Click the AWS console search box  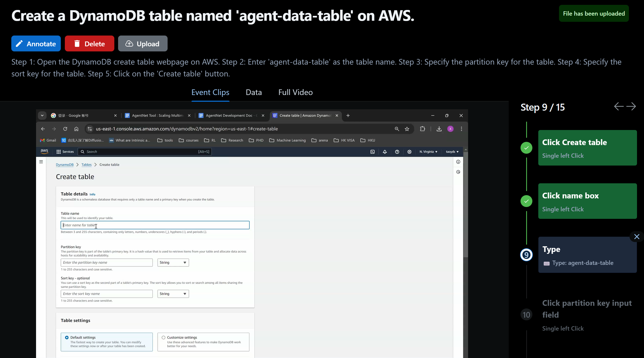coord(145,152)
